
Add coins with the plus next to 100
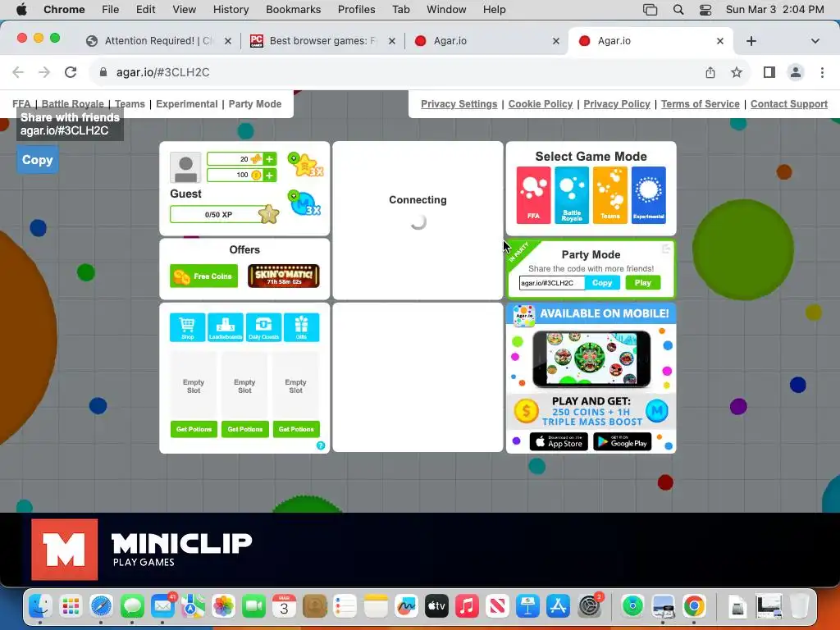pos(269,176)
